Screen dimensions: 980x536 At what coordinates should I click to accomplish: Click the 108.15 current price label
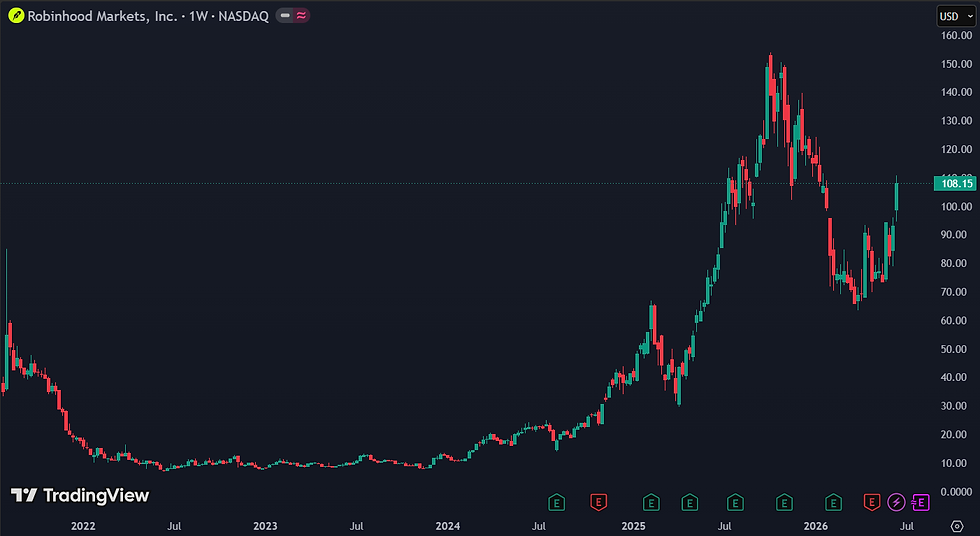(x=955, y=183)
